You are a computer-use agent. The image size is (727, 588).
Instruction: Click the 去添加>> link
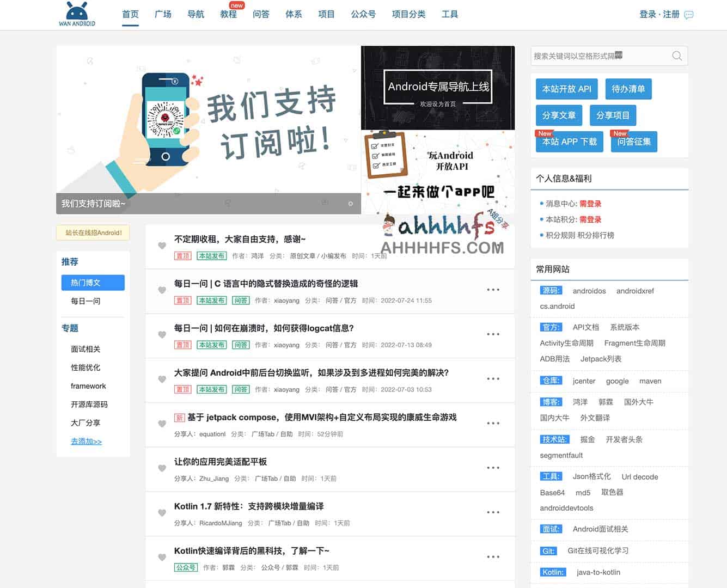(86, 442)
